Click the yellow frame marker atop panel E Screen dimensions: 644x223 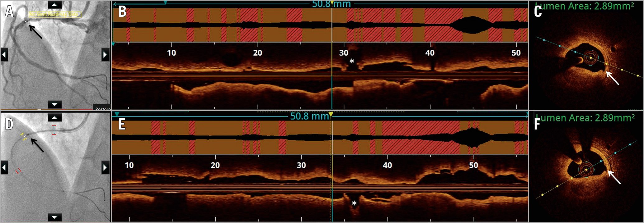pos(331,115)
